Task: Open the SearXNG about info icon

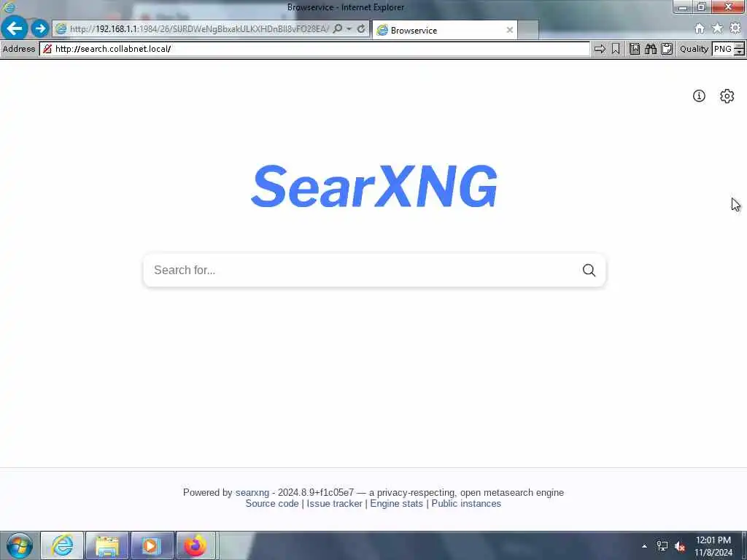Action: tap(699, 96)
